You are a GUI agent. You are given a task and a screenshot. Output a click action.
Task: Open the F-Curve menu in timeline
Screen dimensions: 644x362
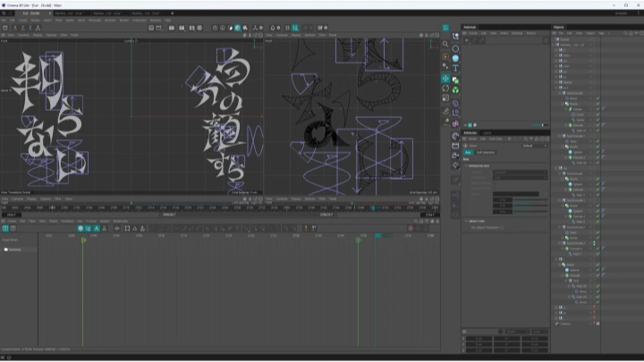pos(90,222)
